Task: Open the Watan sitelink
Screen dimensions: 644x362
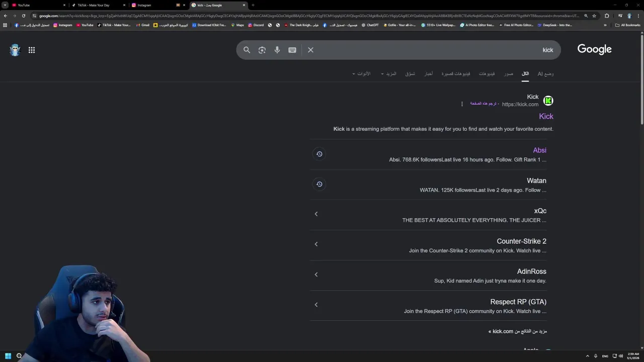Action: (536, 180)
